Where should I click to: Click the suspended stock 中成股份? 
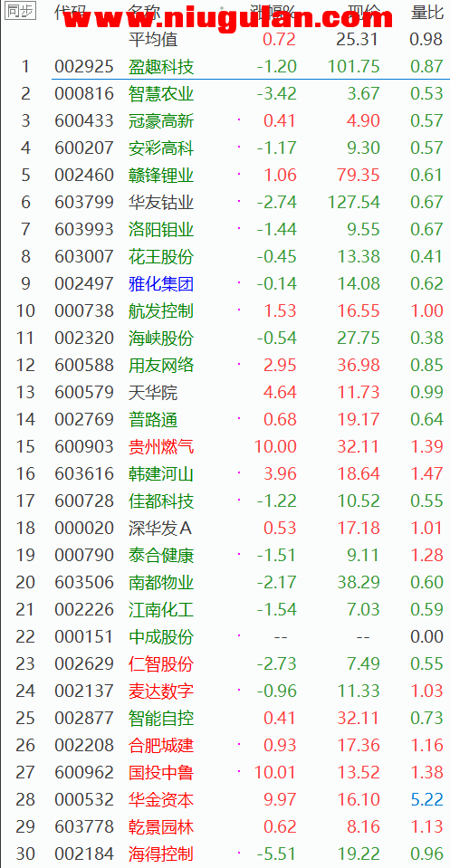pyautogui.click(x=161, y=636)
